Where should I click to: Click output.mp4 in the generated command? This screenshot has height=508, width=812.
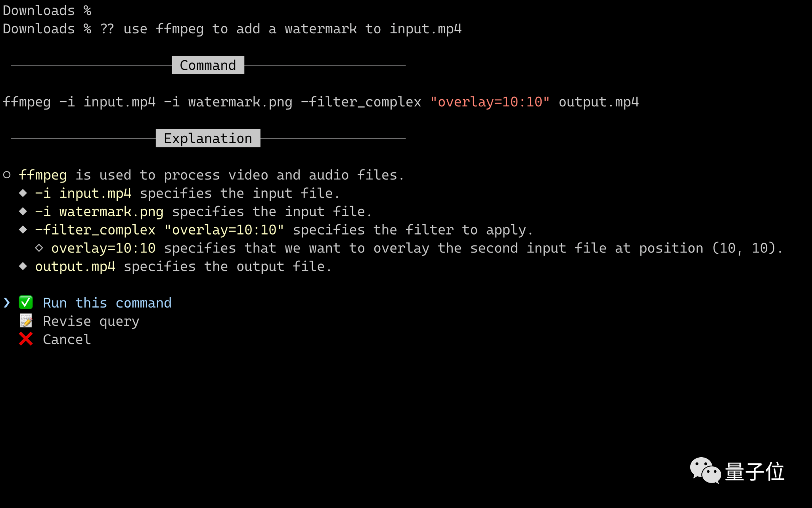(x=599, y=102)
